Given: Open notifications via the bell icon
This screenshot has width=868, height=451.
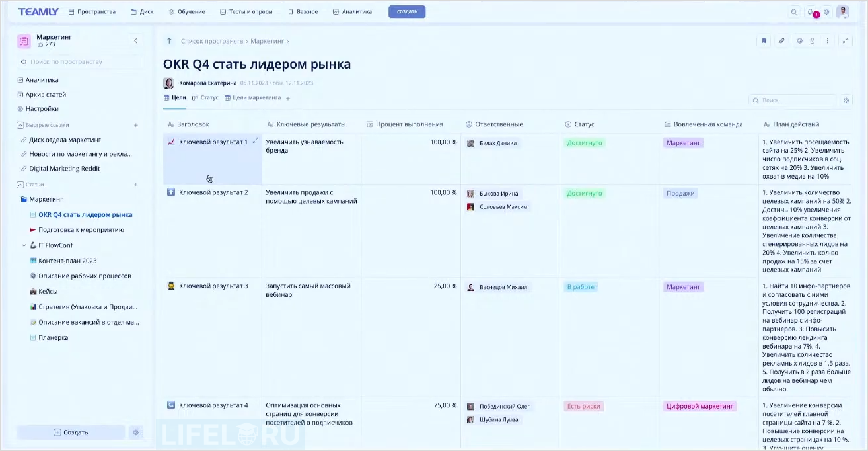Looking at the screenshot, I should (811, 11).
